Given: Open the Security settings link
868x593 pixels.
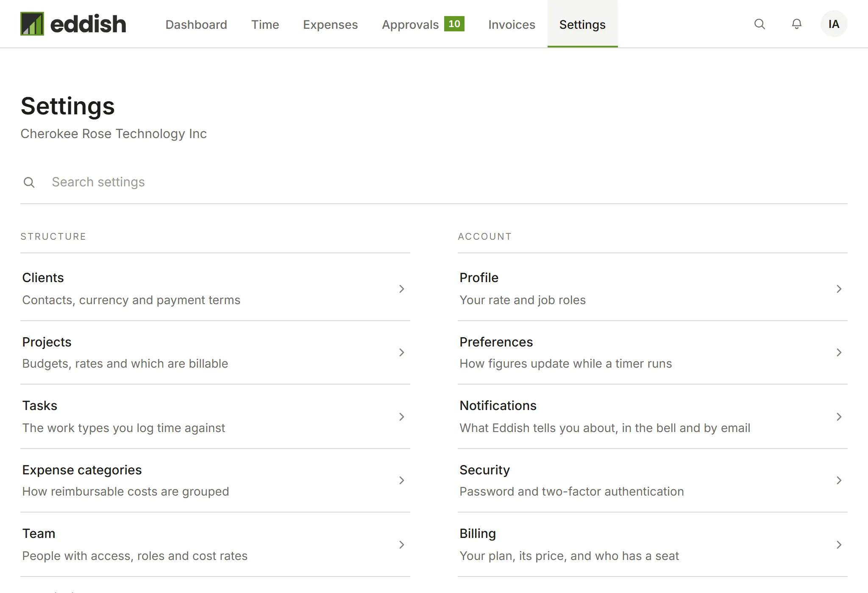Looking at the screenshot, I should 653,480.
